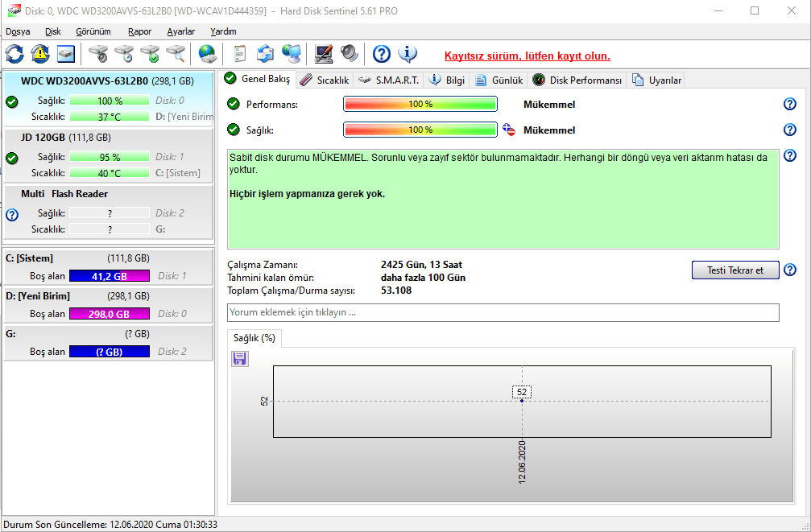811x532 pixels.
Task: Click the info speech bubble toolbar icon
Action: 408,54
